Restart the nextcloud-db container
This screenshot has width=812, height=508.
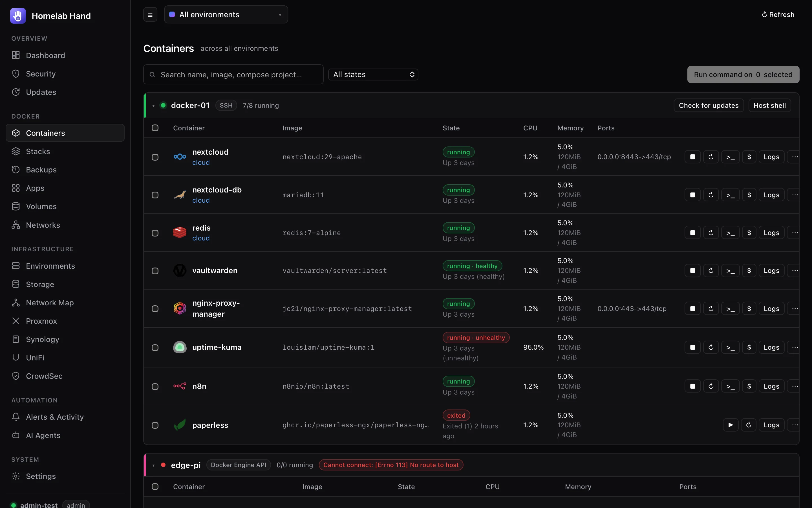(x=711, y=195)
